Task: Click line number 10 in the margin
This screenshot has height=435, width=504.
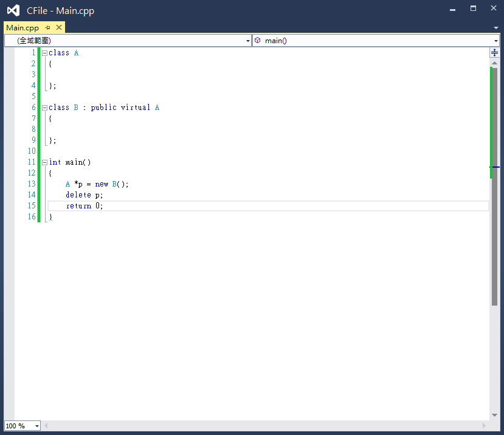Action: click(x=32, y=151)
